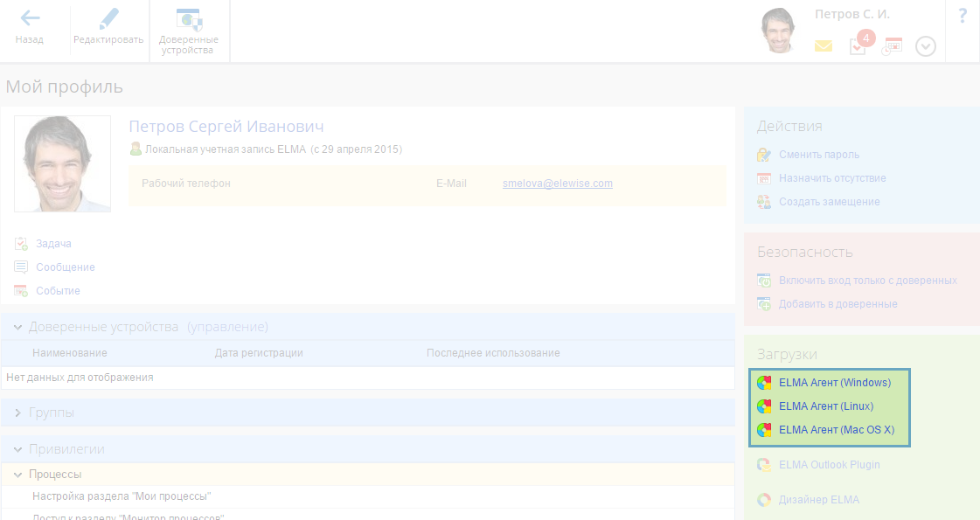980x520 pixels.
Task: Open the calendar icon in header
Action: (892, 46)
